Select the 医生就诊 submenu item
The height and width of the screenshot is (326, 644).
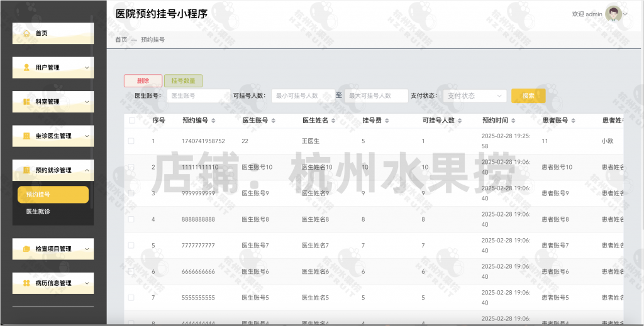point(38,212)
